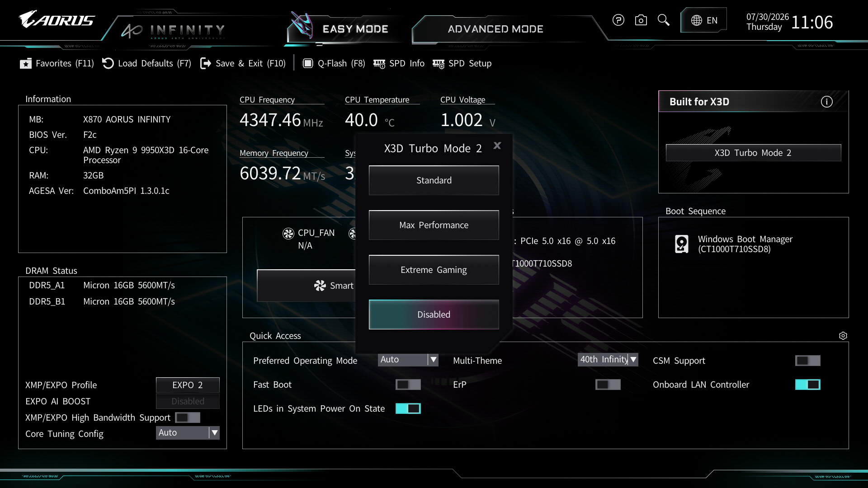Click Load Defaults (F7) reset icon
Viewport: 868px width, 488px height.
(108, 63)
